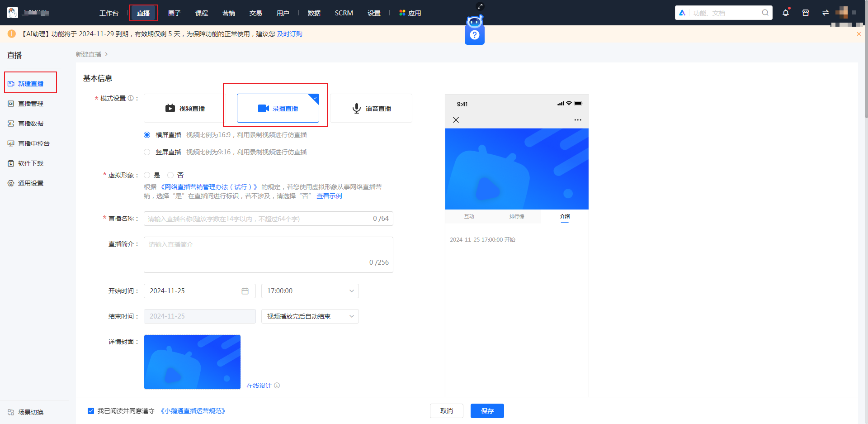
Task: Open the 在线设计 link for the cover
Action: pyautogui.click(x=259, y=385)
